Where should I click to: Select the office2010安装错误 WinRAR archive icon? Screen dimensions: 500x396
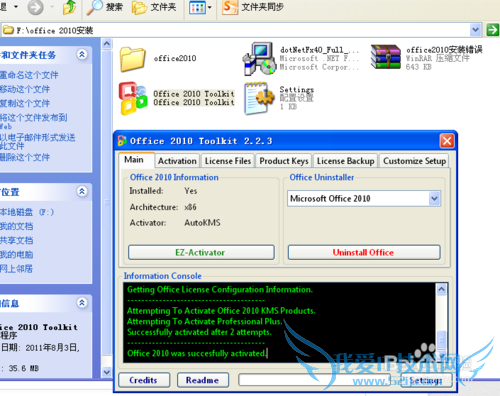[x=386, y=57]
